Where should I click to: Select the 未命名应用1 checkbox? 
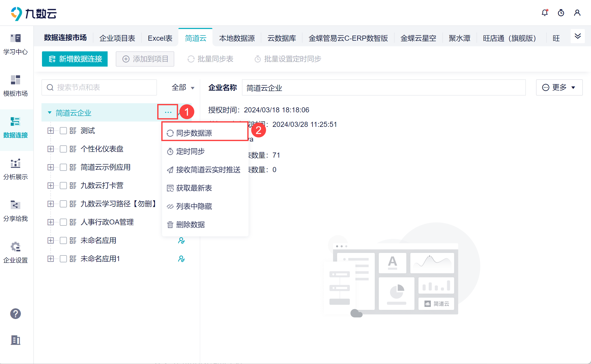coord(63,259)
